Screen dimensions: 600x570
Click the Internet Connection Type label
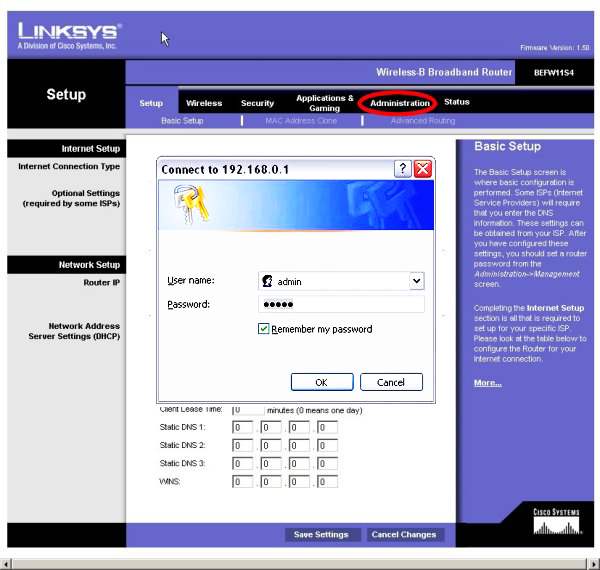[69, 166]
